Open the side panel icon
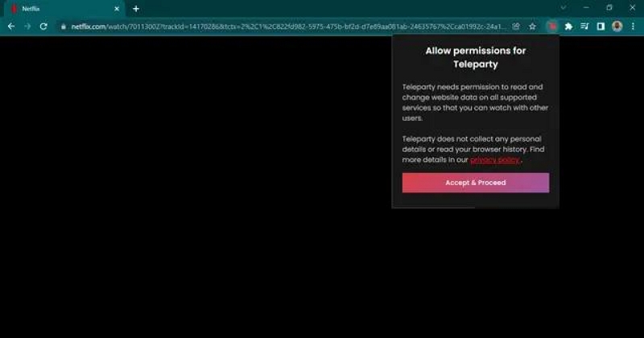644x338 pixels. tap(601, 27)
